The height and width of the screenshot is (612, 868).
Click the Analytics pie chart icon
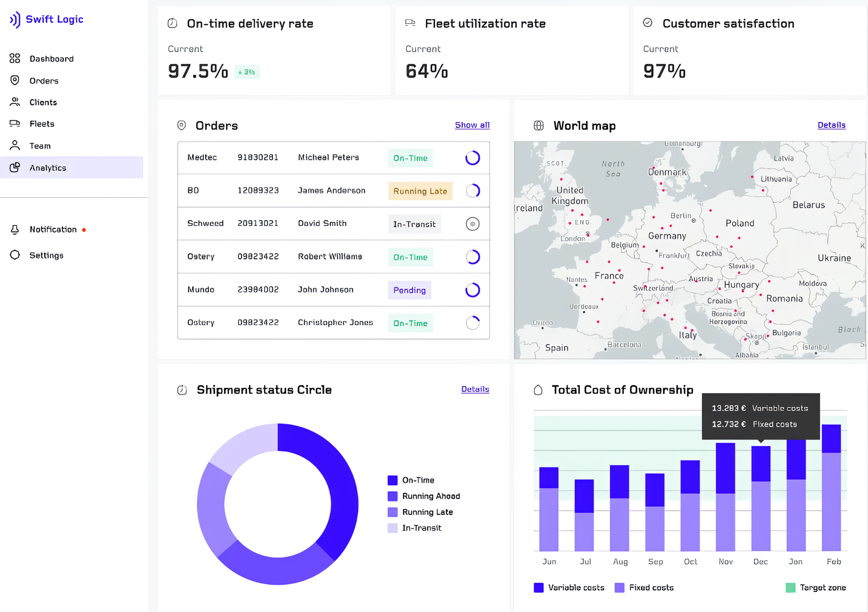tap(15, 168)
